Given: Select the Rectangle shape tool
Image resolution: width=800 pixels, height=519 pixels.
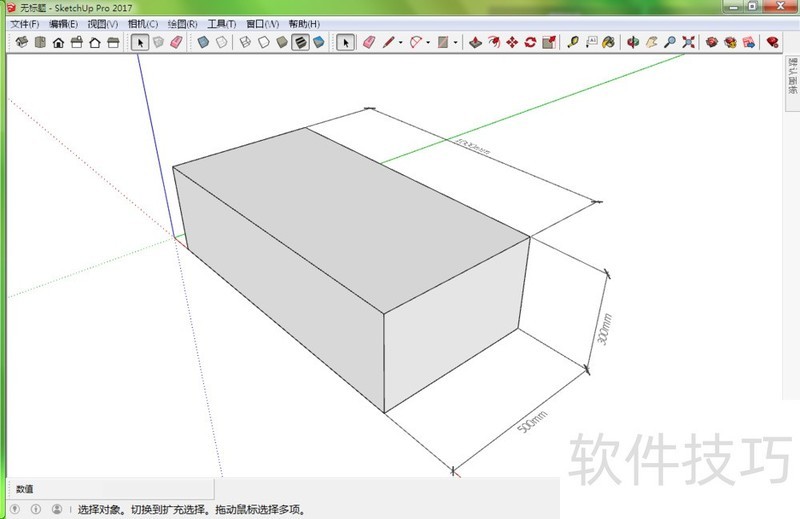Looking at the screenshot, I should click(x=443, y=42).
